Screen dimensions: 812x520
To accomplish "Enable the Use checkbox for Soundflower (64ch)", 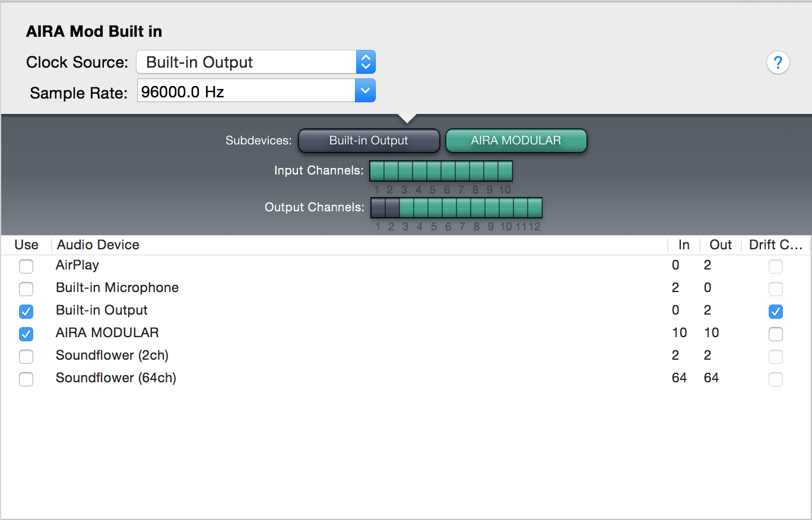I will (x=26, y=379).
